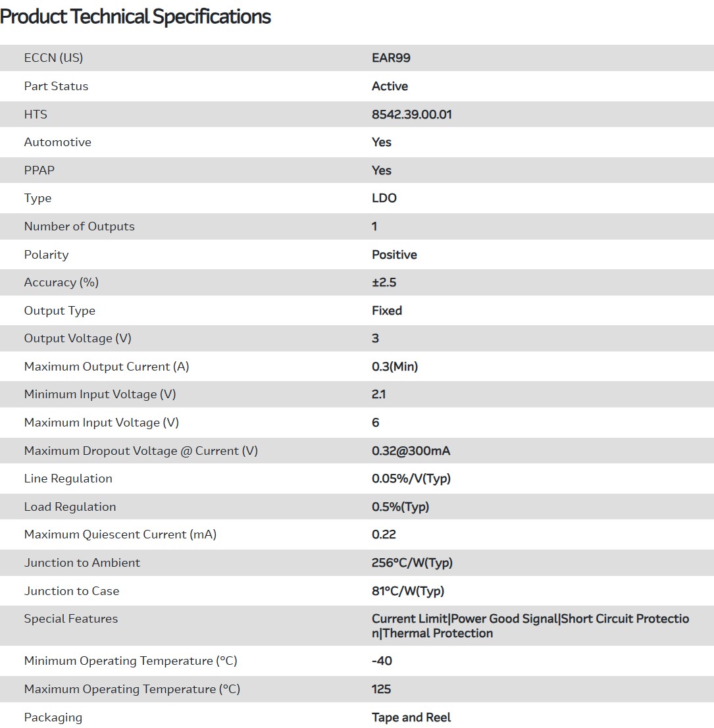The height and width of the screenshot is (728, 714).
Task: Select the Tape and Reel packaging value
Action: pyautogui.click(x=411, y=717)
